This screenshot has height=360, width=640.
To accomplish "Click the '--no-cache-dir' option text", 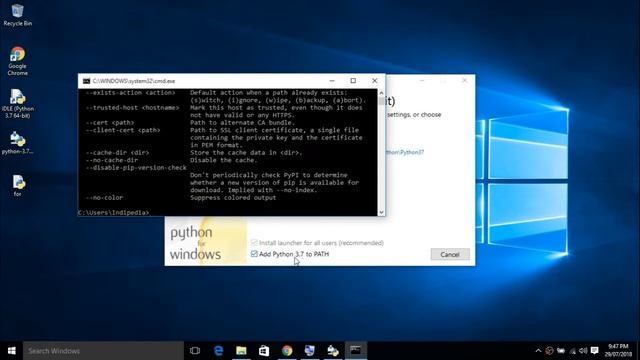I will (x=111, y=160).
